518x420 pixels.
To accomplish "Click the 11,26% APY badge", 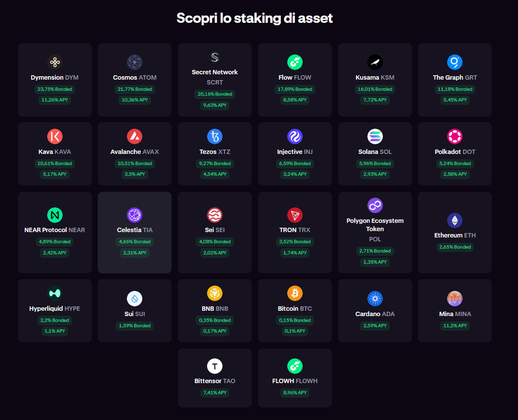I will (x=55, y=100).
